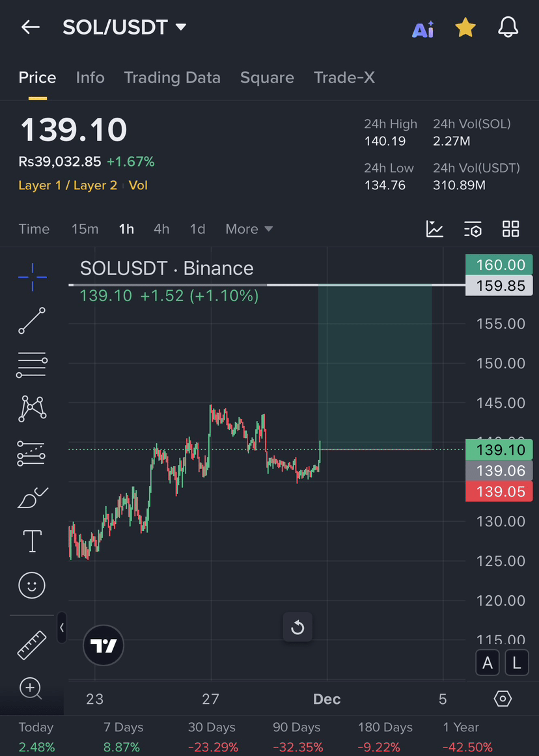
Task: Collapse the drawing toolbar chevron
Action: [62, 627]
